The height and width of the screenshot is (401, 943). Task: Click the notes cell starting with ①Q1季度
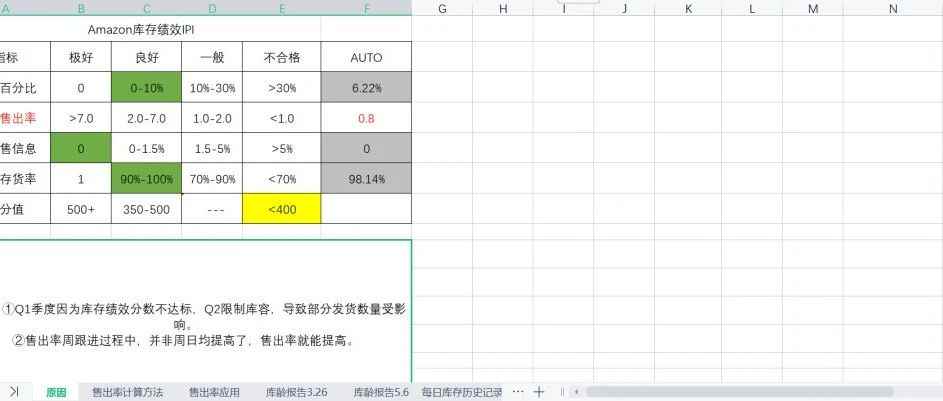pos(205,311)
